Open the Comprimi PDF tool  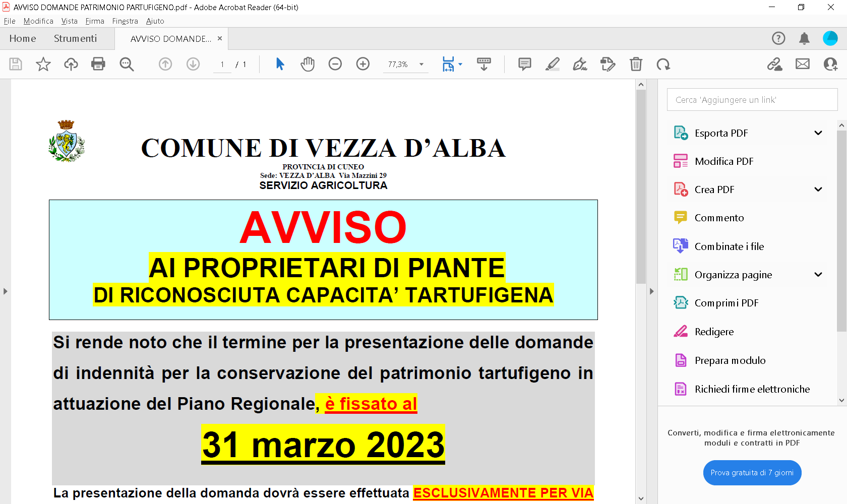[726, 303]
